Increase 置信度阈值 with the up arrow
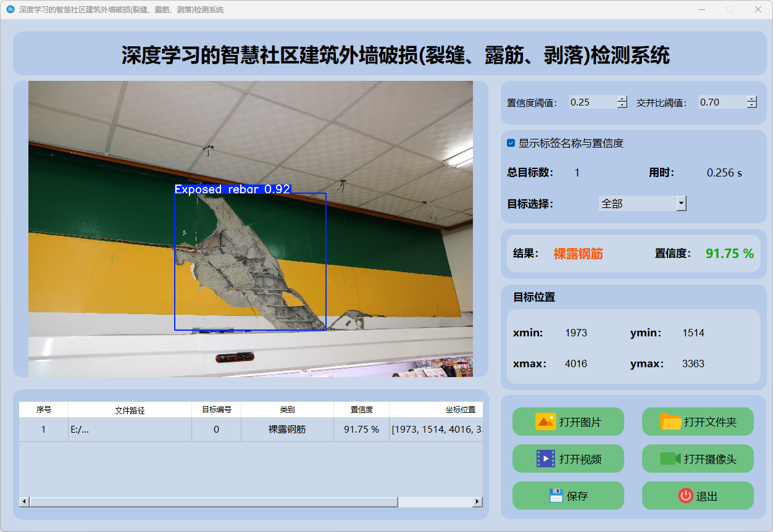This screenshot has height=532, width=773. [622, 99]
